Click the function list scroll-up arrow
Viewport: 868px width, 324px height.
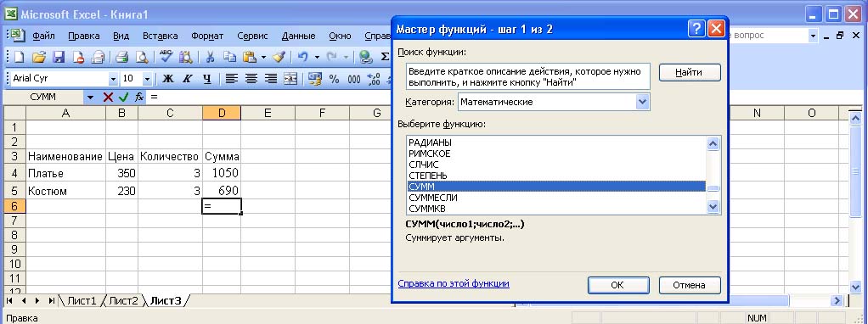pyautogui.click(x=713, y=143)
